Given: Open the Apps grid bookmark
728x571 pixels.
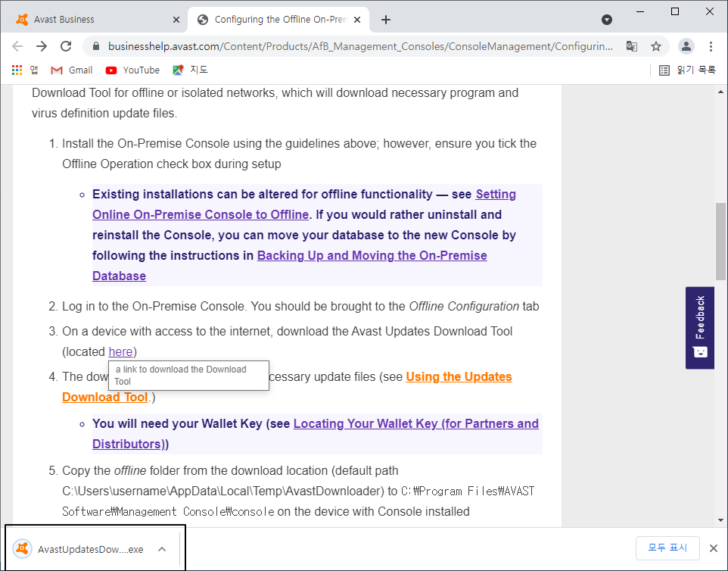Looking at the screenshot, I should pos(25,70).
